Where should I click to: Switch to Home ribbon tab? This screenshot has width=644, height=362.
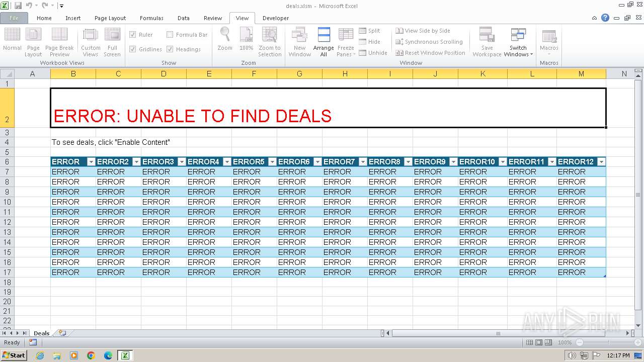click(x=44, y=18)
